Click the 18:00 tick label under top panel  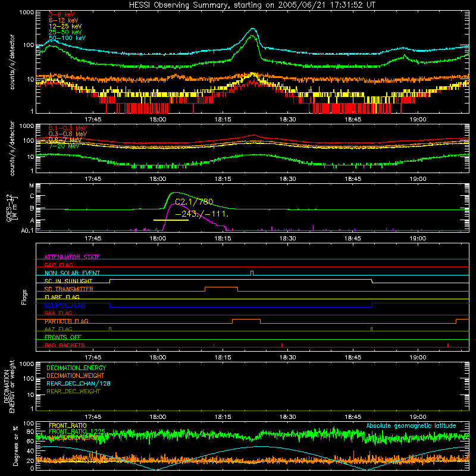point(158,120)
